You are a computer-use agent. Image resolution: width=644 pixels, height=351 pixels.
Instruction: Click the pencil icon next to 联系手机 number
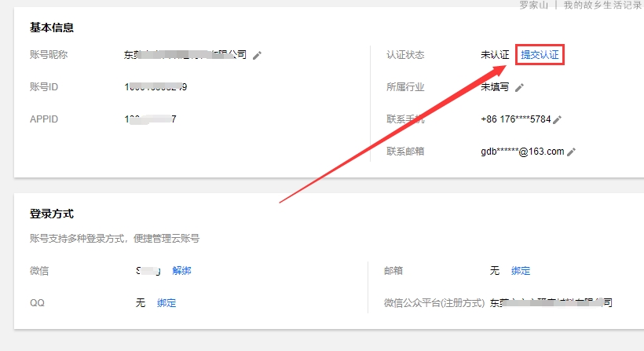tap(558, 119)
